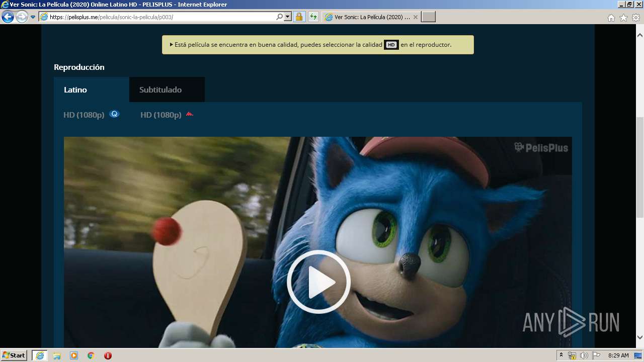The height and width of the screenshot is (362, 644).
Task: Switch to the Latino audio tab
Action: pos(92,89)
